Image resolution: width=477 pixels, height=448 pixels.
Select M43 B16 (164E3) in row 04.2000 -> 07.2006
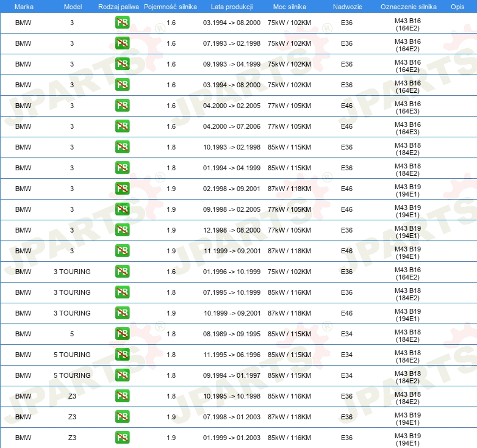(x=407, y=128)
